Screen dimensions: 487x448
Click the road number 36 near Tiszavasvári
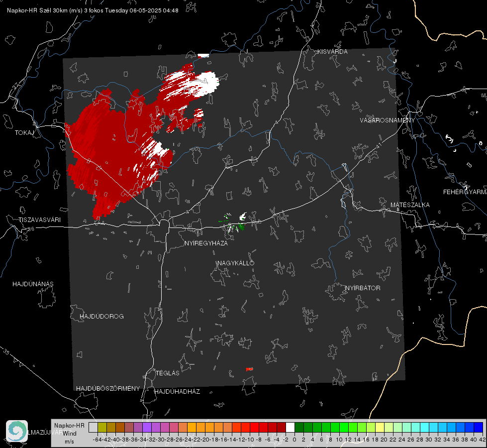(31, 229)
